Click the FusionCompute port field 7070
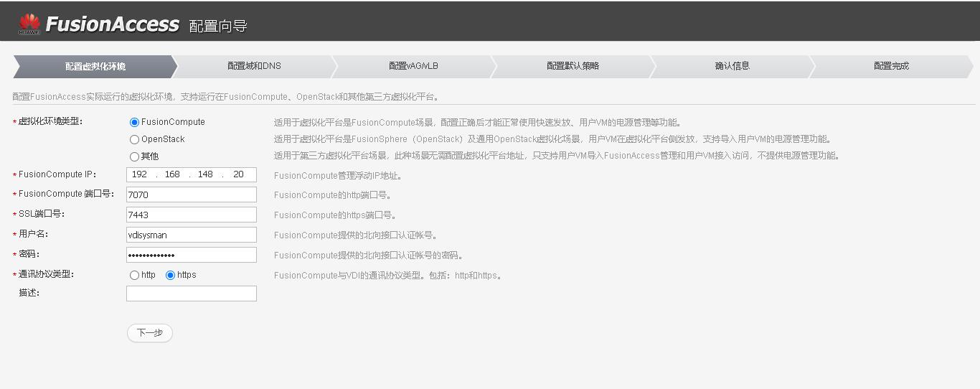This screenshot has width=980, height=389. [192, 194]
